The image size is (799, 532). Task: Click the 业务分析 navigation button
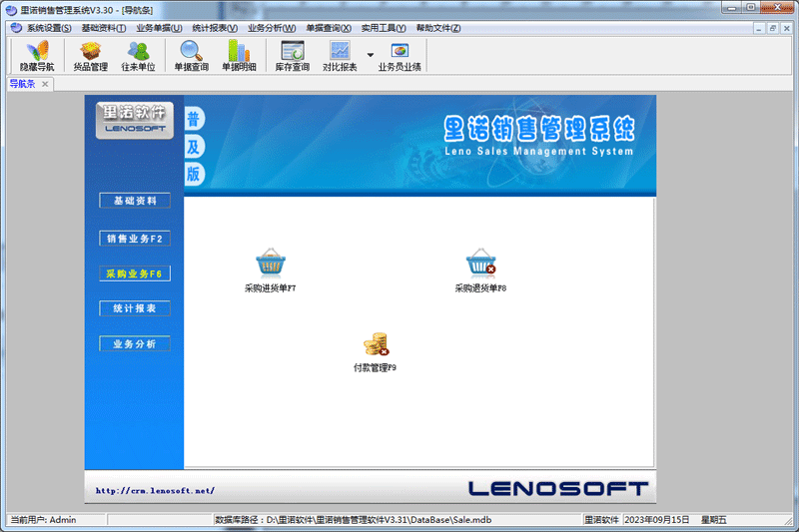(x=135, y=343)
